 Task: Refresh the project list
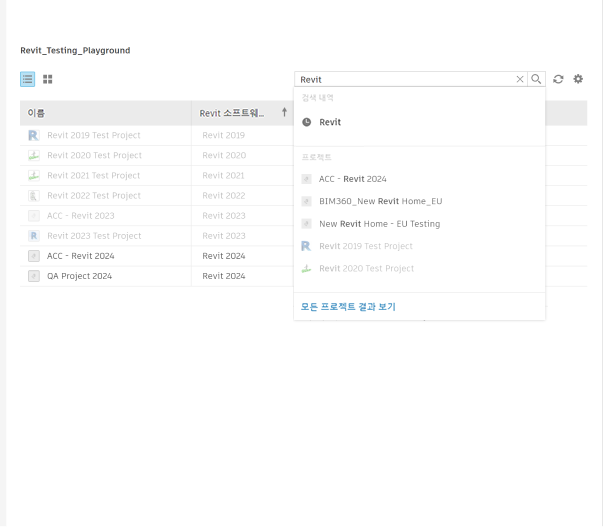point(558,79)
